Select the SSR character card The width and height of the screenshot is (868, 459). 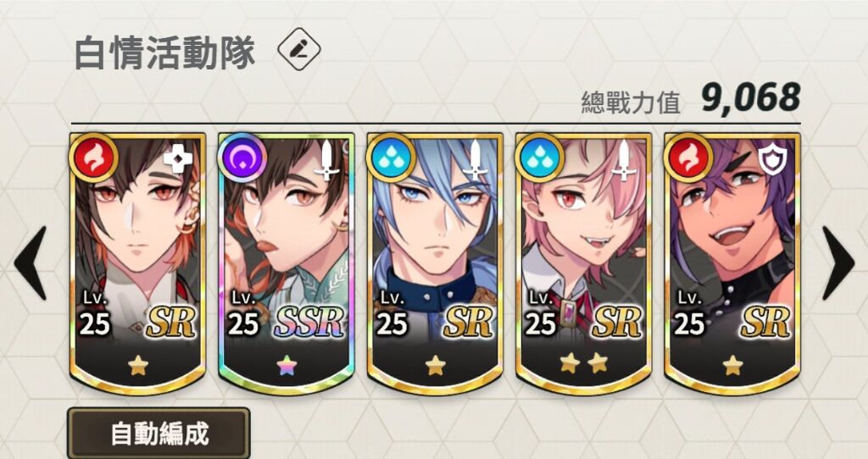coord(287,263)
